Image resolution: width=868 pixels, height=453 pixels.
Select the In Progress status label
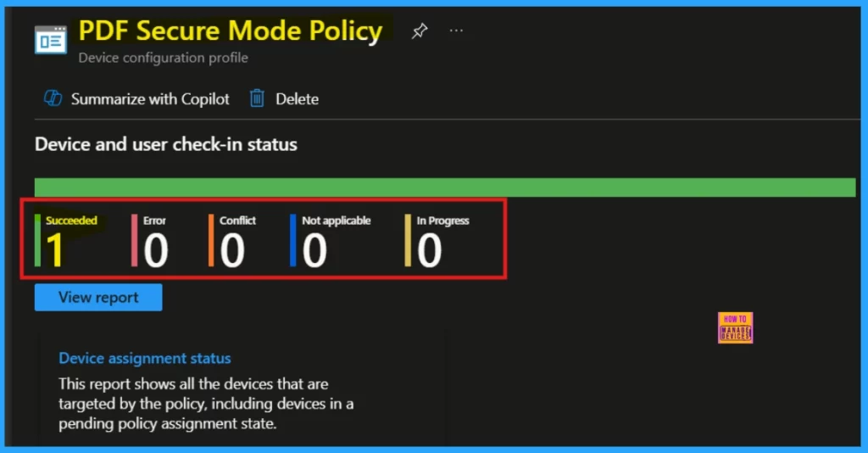pyautogui.click(x=442, y=221)
